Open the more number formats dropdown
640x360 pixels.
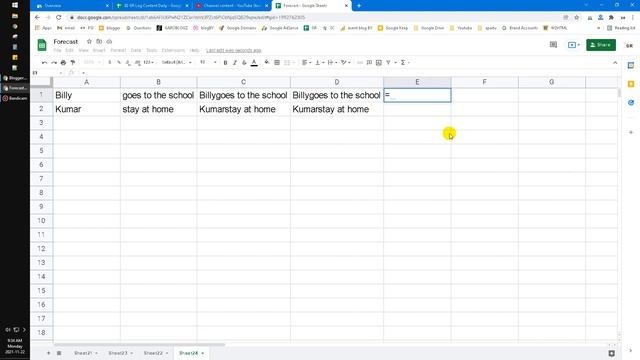tap(149, 62)
